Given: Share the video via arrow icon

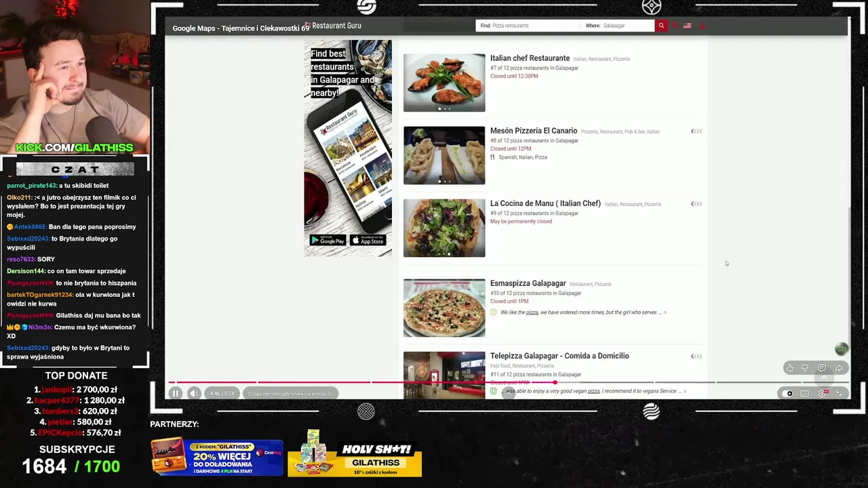Looking at the screenshot, I should coord(839,368).
